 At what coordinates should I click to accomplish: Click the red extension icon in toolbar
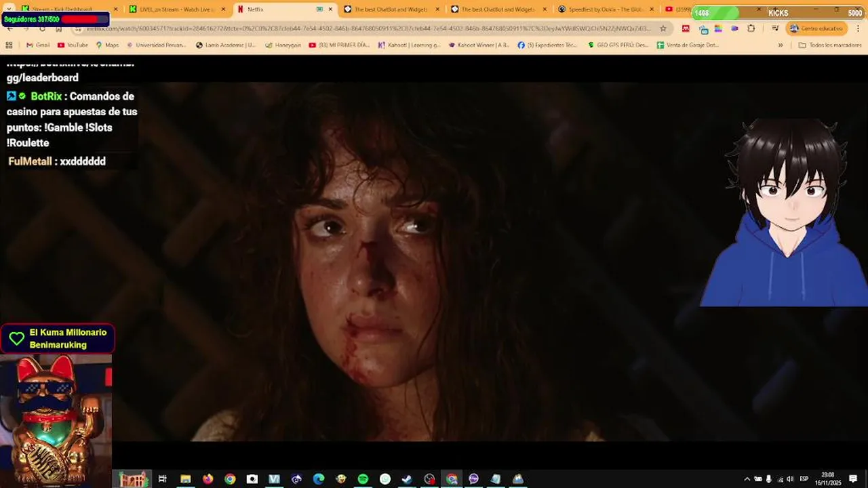(686, 28)
